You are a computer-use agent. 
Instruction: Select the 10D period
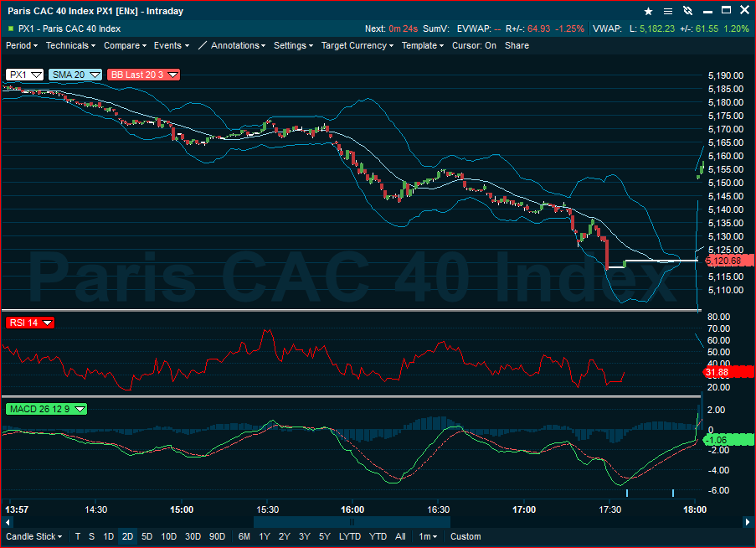pyautogui.click(x=169, y=536)
